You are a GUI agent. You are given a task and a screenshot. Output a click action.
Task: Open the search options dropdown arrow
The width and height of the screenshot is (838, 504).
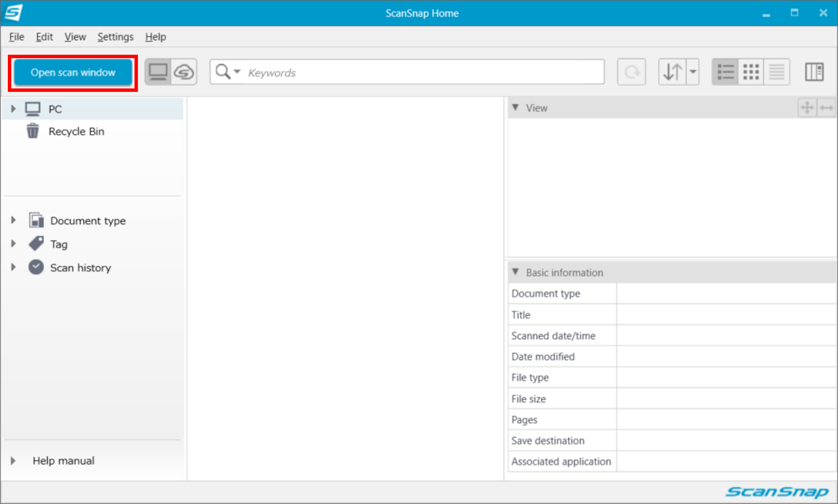pos(237,72)
